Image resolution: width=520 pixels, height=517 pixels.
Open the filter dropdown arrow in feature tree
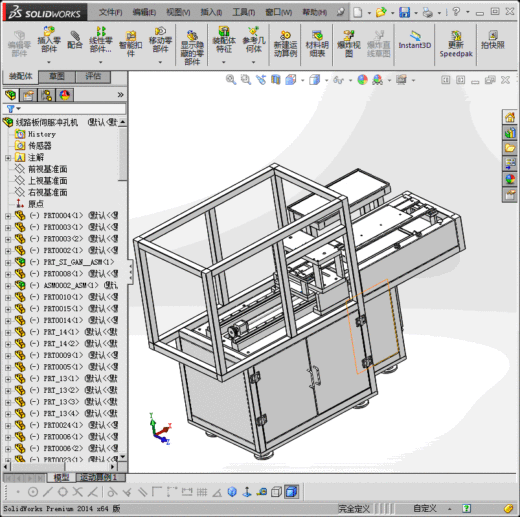tap(19, 109)
